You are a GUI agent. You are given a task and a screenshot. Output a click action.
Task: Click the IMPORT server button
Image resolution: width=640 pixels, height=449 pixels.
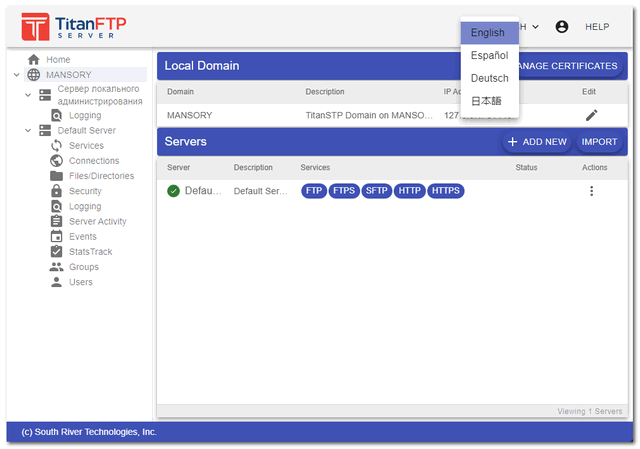tap(599, 142)
